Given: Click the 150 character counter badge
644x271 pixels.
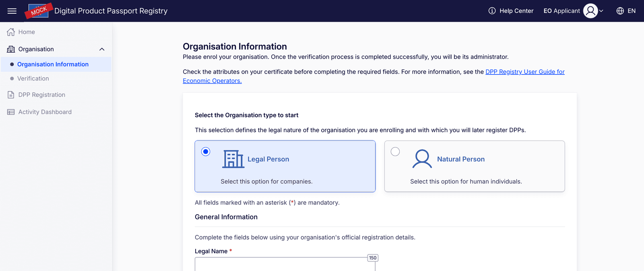Looking at the screenshot, I should (373, 258).
